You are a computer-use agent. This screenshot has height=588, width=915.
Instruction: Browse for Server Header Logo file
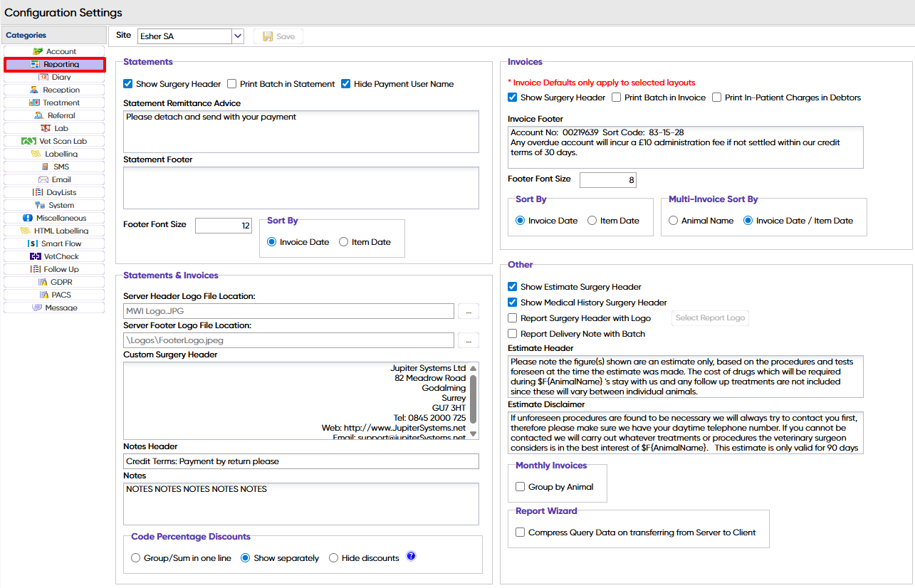pos(468,311)
